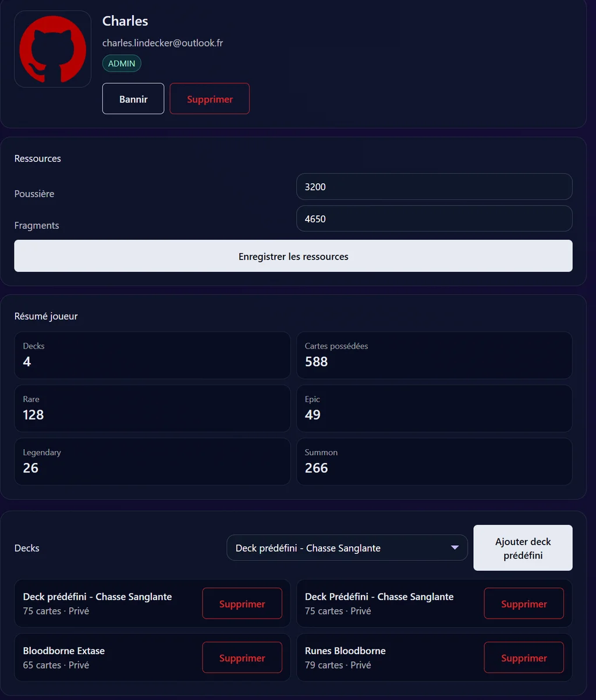Delete the Bloodborne Extase deck
The image size is (596, 700).
[242, 658]
